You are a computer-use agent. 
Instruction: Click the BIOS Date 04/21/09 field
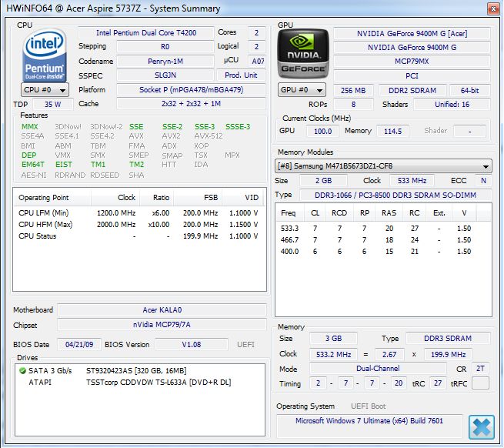pos(79,345)
